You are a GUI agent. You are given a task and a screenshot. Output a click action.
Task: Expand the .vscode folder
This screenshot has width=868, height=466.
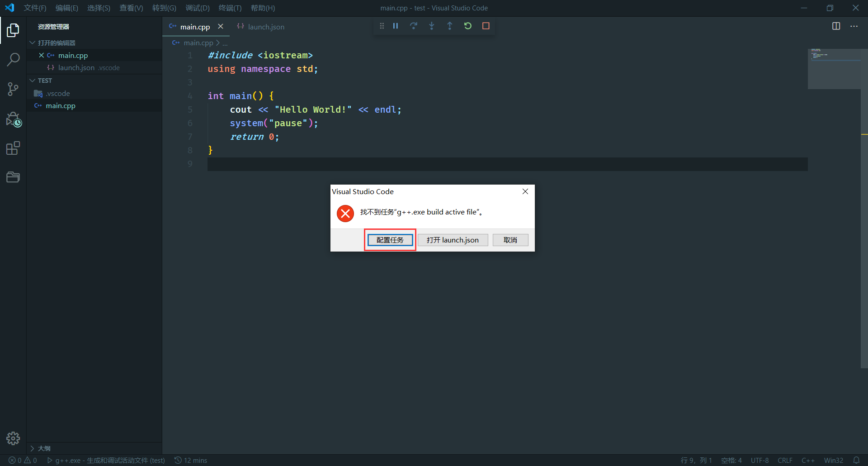(58, 94)
